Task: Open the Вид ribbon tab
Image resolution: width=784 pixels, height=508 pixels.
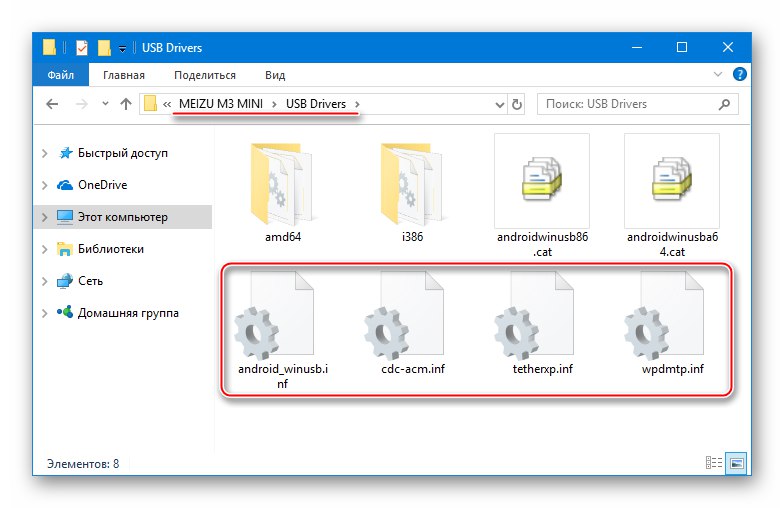Action: (274, 75)
